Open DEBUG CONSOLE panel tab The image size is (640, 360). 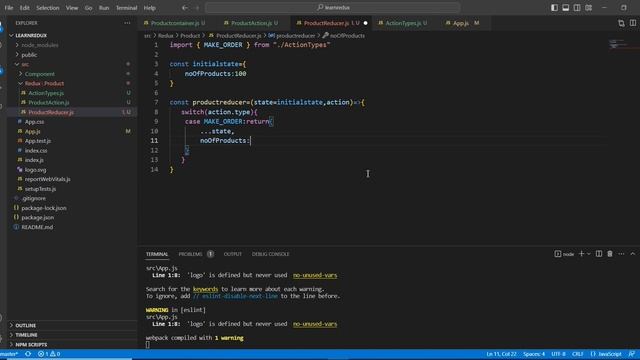tap(270, 254)
